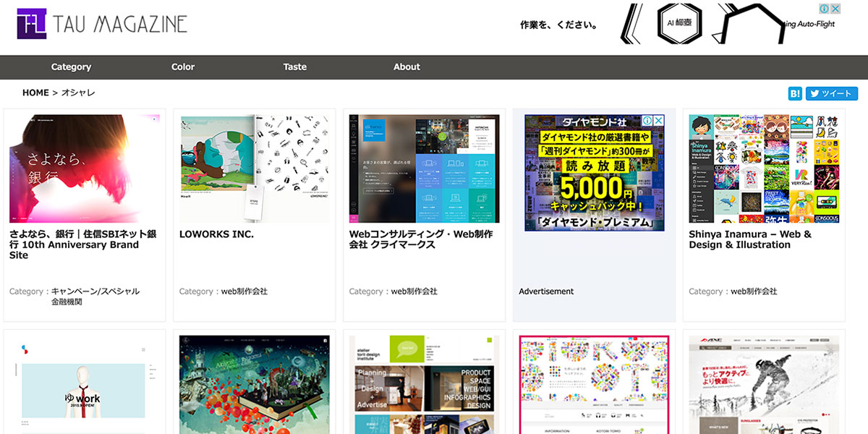This screenshot has width=868, height=434.
Task: Click the ad info icon on top banner
Action: pos(824,9)
